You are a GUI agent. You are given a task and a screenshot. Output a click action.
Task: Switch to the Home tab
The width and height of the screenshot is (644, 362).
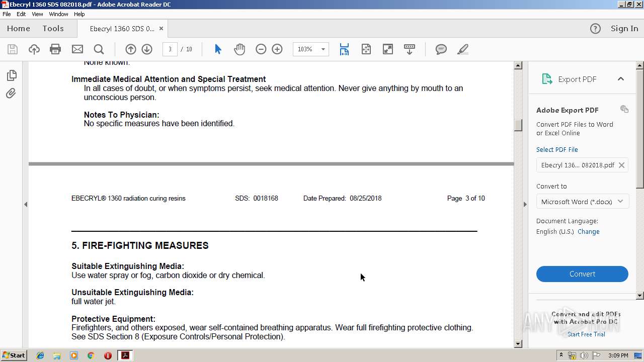click(19, 29)
